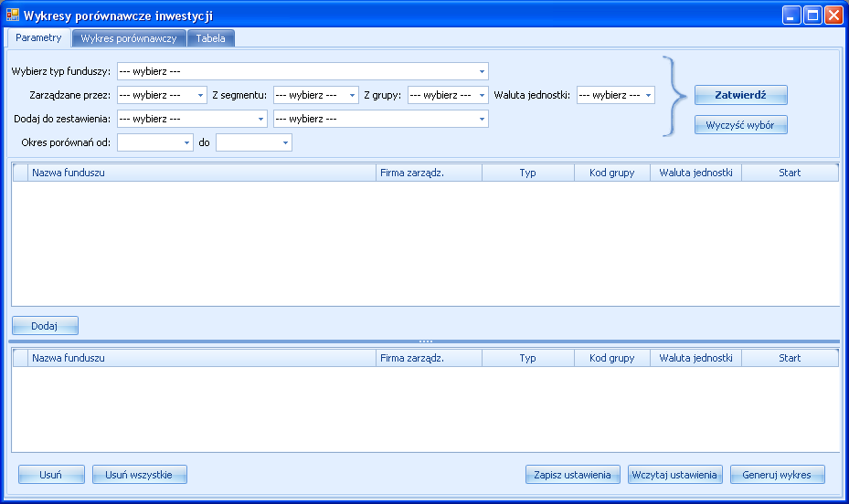Image resolution: width=849 pixels, height=504 pixels.
Task: Switch to the Parametry tab
Action: (x=38, y=37)
